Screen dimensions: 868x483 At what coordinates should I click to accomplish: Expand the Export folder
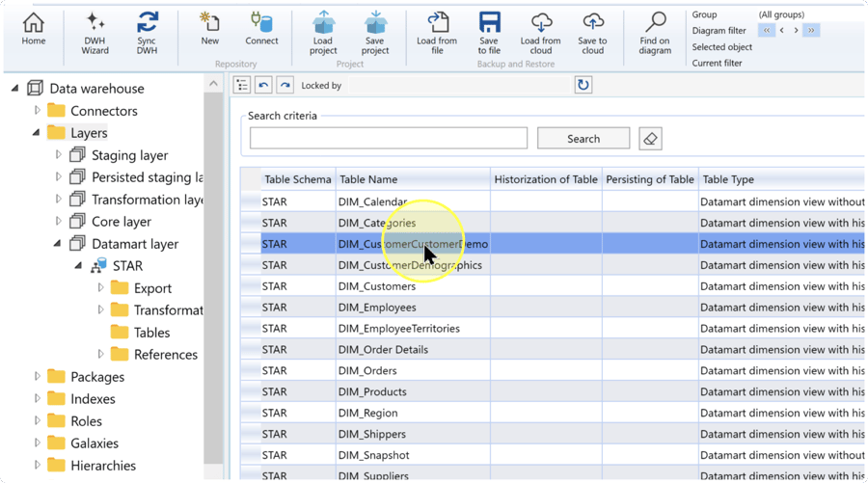click(100, 287)
